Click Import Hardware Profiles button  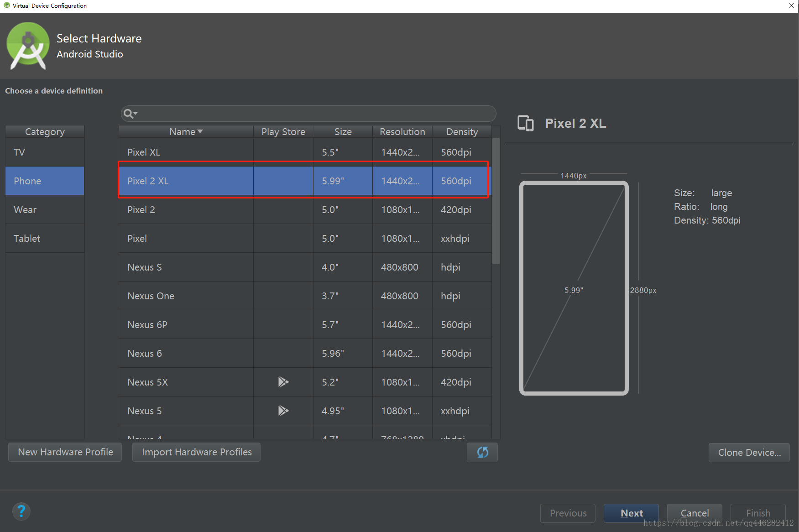tap(197, 452)
